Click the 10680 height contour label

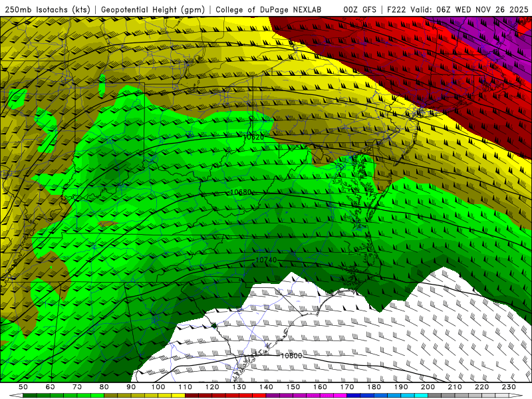tap(241, 192)
